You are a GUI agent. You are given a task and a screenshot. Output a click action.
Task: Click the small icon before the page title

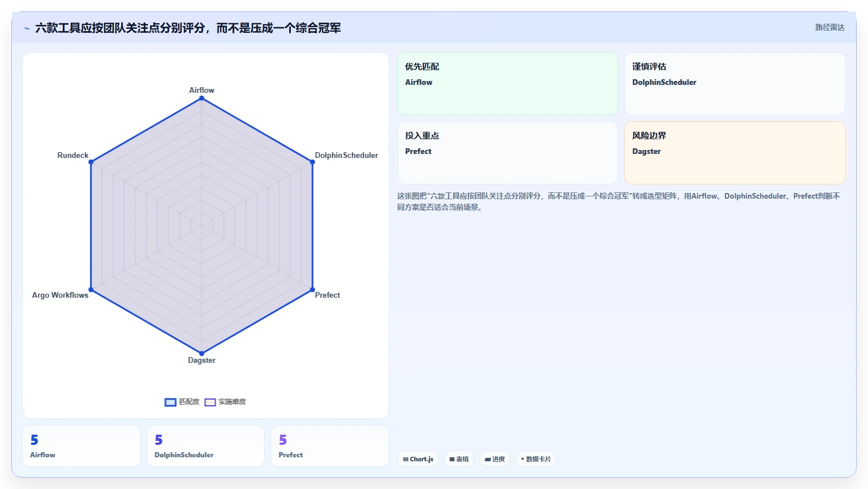[27, 28]
